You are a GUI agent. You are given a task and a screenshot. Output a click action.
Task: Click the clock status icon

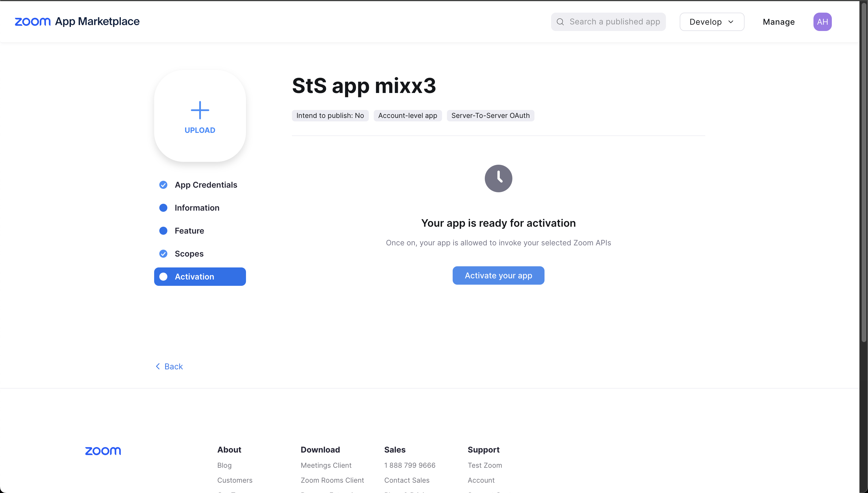498,178
